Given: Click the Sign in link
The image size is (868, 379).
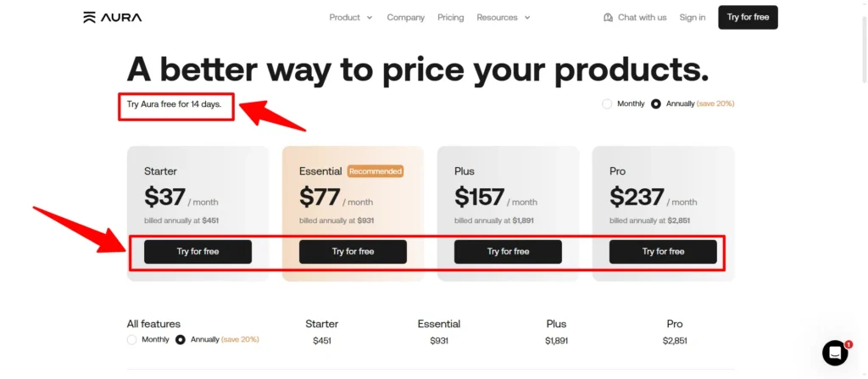Looking at the screenshot, I should click(693, 17).
